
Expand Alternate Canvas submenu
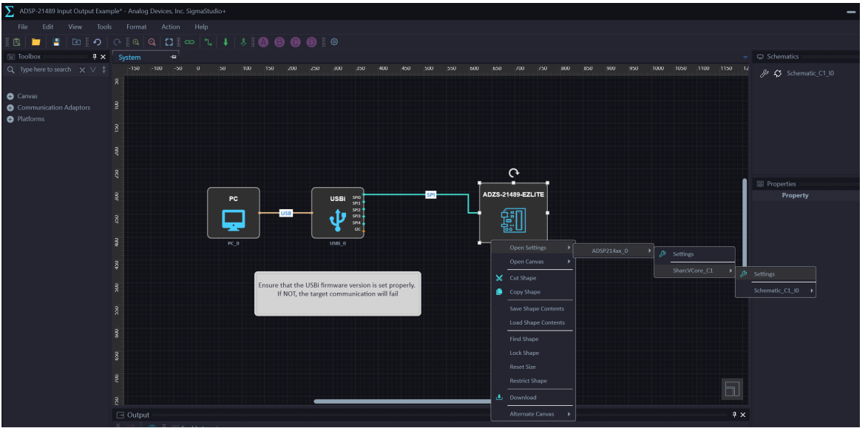pyautogui.click(x=534, y=414)
